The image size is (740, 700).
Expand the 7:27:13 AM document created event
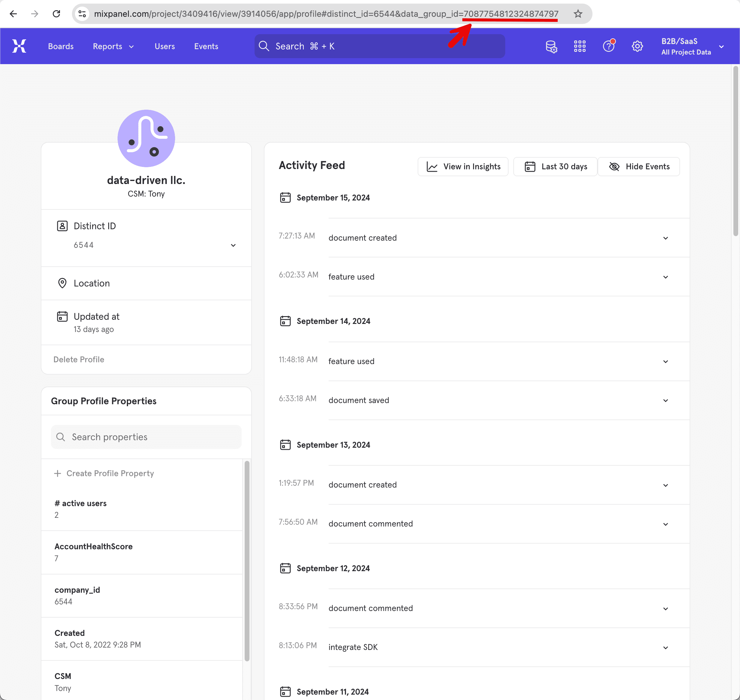coord(665,238)
